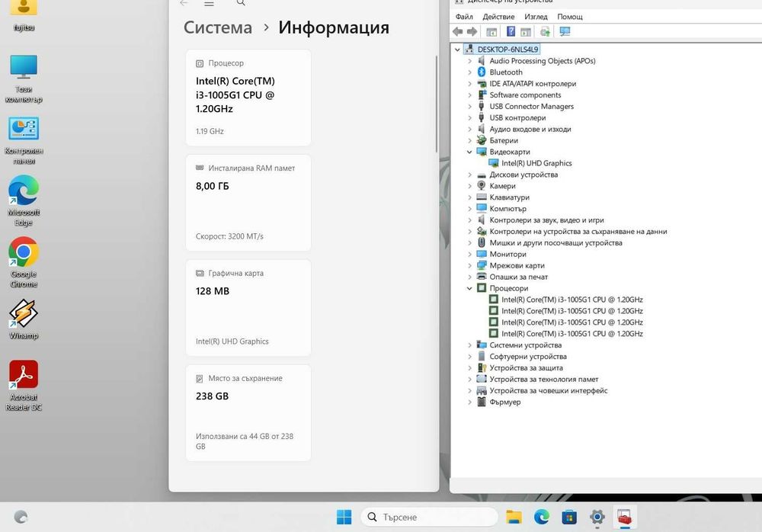Viewport: 762px width, 532px height.
Task: Open the Графична карта info card
Action: [x=248, y=308]
